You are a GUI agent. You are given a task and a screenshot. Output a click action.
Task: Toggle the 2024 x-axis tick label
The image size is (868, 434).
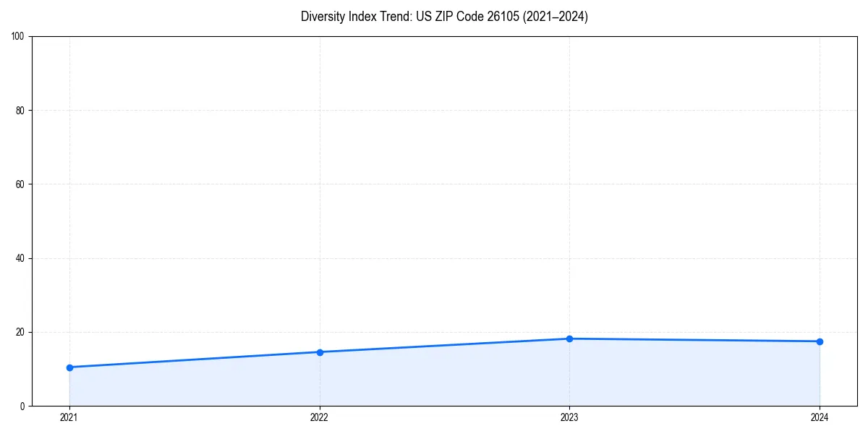[820, 417]
